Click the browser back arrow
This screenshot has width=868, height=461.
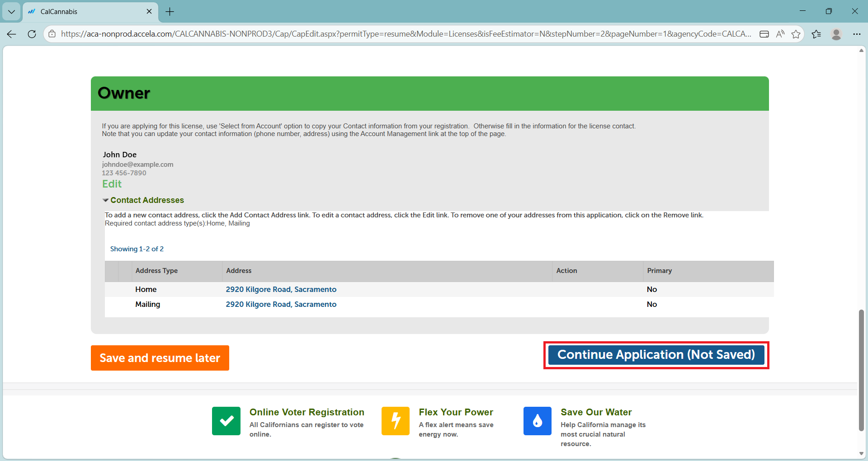(12, 34)
